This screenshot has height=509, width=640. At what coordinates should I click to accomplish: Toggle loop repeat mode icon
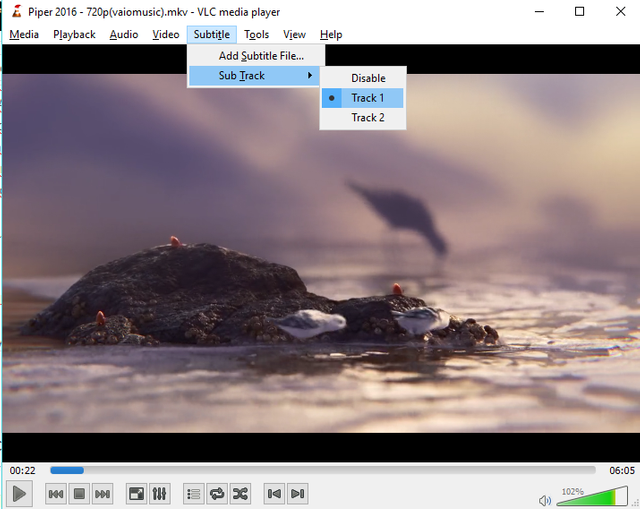[x=217, y=494]
